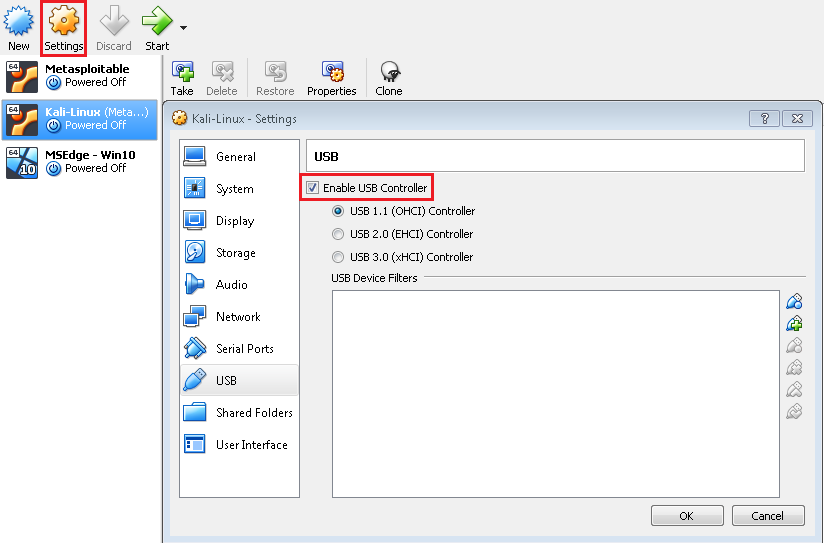The height and width of the screenshot is (543, 824).
Task: Open the Shared Folders settings category
Action: 240,413
